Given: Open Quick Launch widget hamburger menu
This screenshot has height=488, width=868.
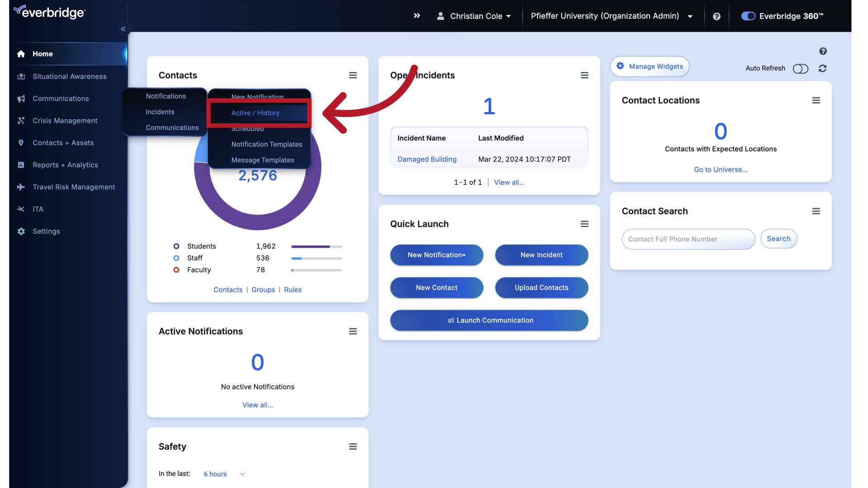Looking at the screenshot, I should coord(585,224).
